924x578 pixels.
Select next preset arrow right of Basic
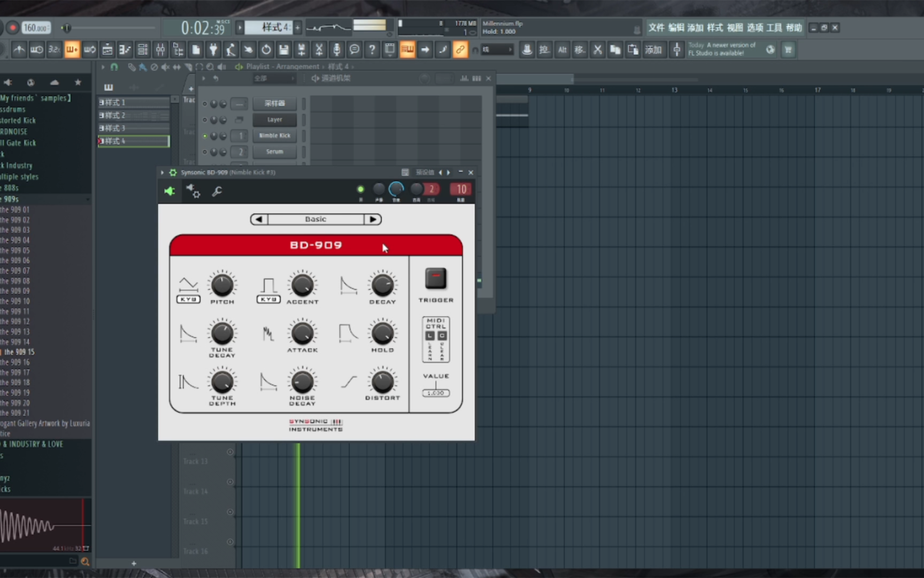373,219
